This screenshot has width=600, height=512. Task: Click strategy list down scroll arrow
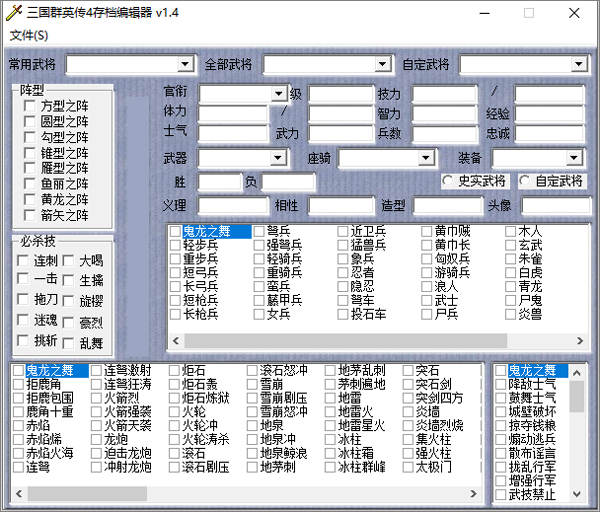(577, 494)
